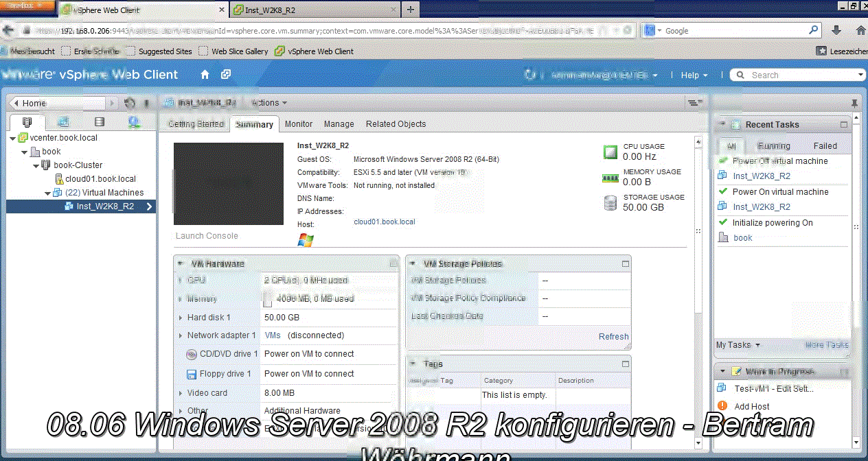Focus the vSphere Search field

tap(797, 75)
